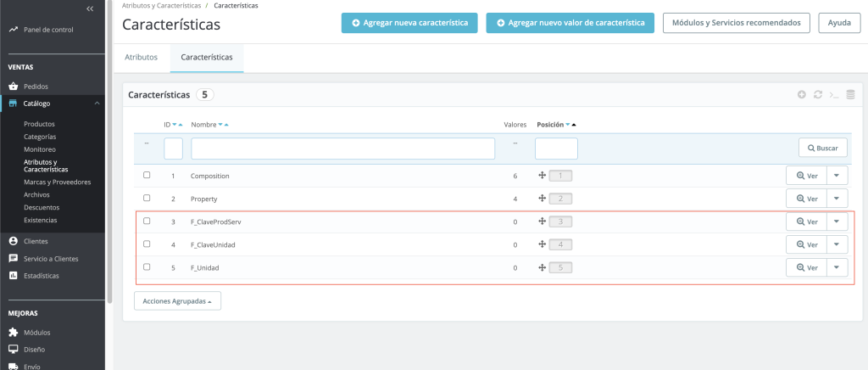Open Categorías in the sidebar
This screenshot has height=370, width=868.
[40, 137]
